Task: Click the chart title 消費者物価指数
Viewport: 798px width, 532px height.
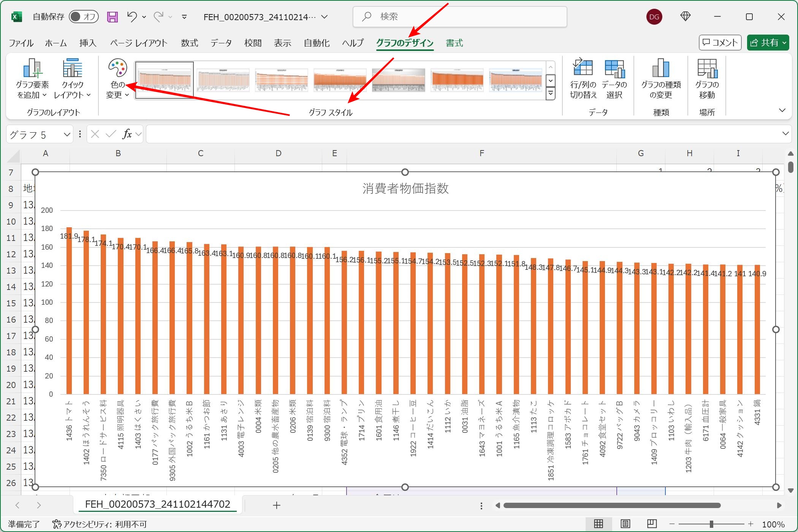Action: [405, 188]
